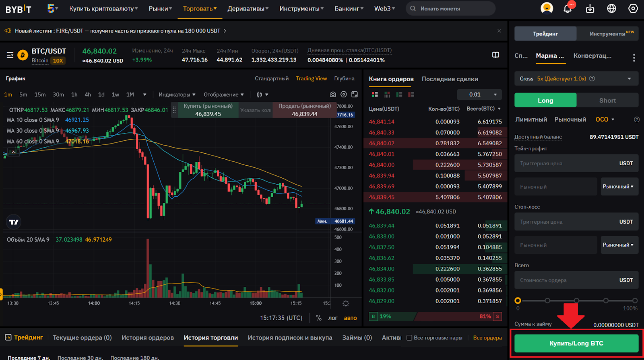Select the Long side toggle
This screenshot has height=360, width=644.
pos(545,101)
